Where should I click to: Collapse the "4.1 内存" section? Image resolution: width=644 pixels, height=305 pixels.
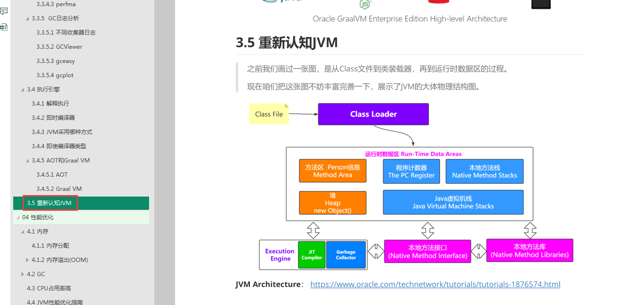pos(21,231)
